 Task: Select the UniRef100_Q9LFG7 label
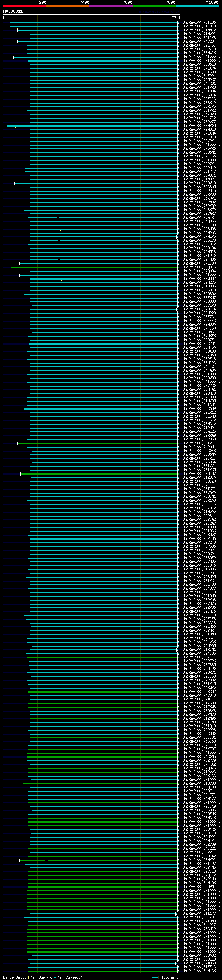pyautogui.click(x=199, y=45)
